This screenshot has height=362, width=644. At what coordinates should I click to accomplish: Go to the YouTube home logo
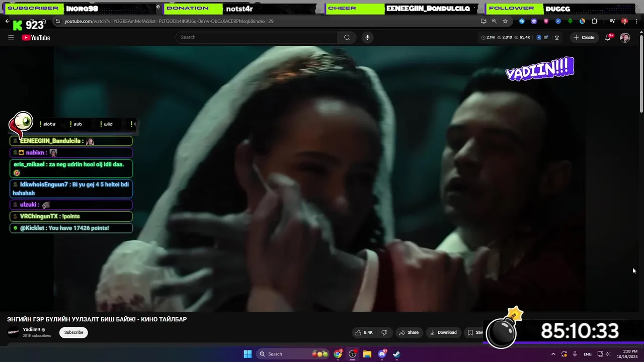pos(36,38)
